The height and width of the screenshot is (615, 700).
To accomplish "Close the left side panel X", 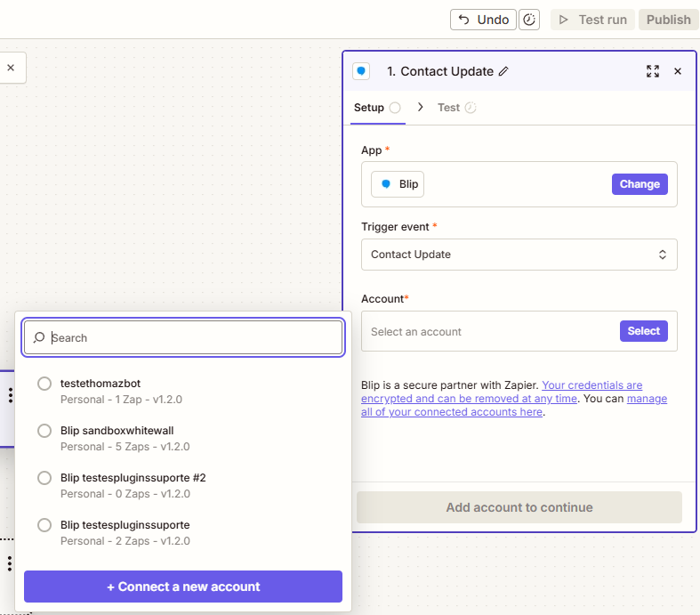I will click(11, 68).
